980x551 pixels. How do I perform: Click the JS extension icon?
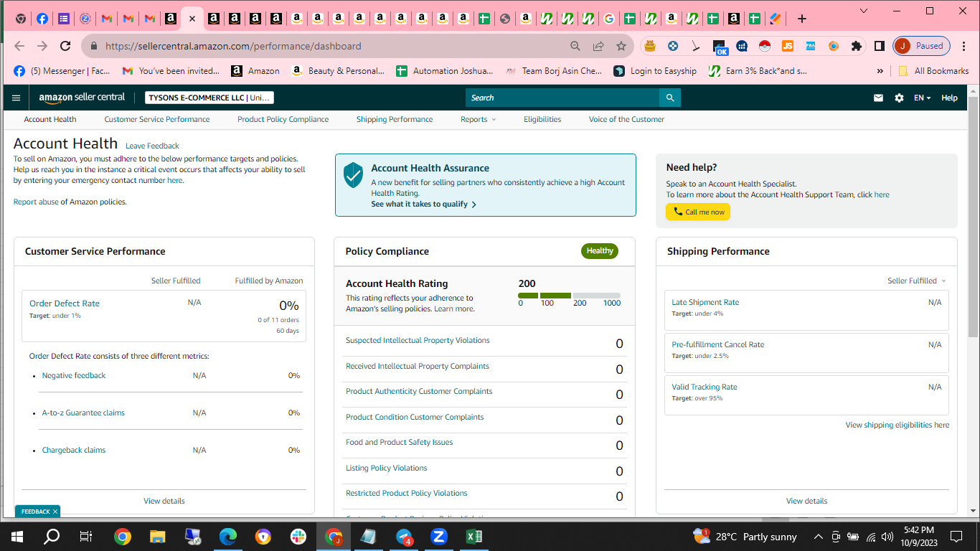(788, 46)
